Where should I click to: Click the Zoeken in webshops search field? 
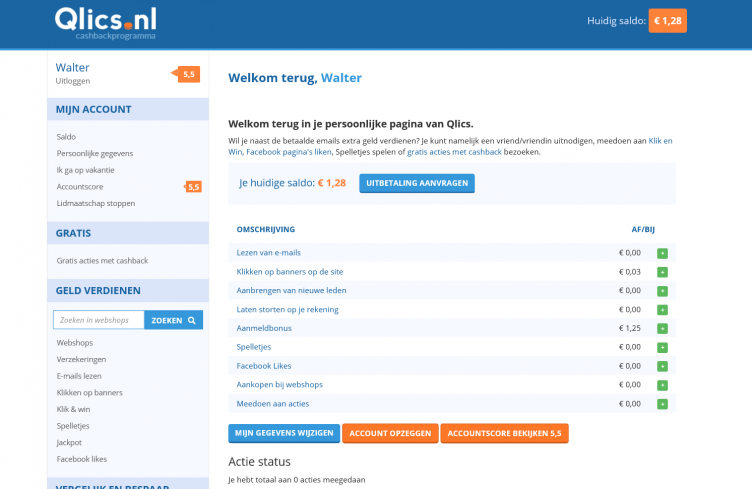tap(99, 320)
